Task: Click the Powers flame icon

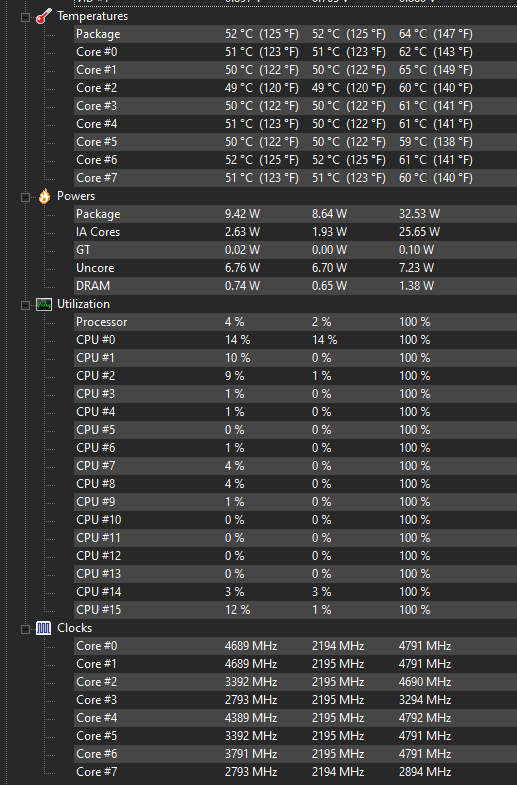Action: (44, 196)
